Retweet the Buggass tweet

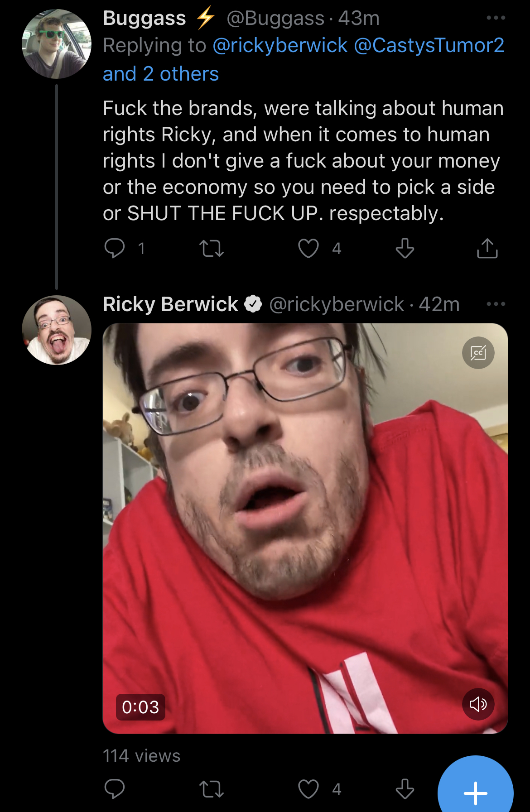click(212, 248)
